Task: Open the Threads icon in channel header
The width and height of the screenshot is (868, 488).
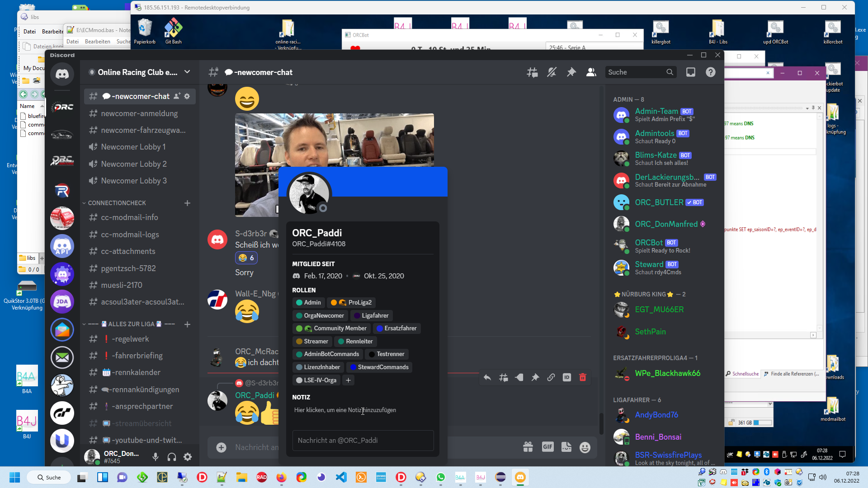Action: pyautogui.click(x=532, y=72)
